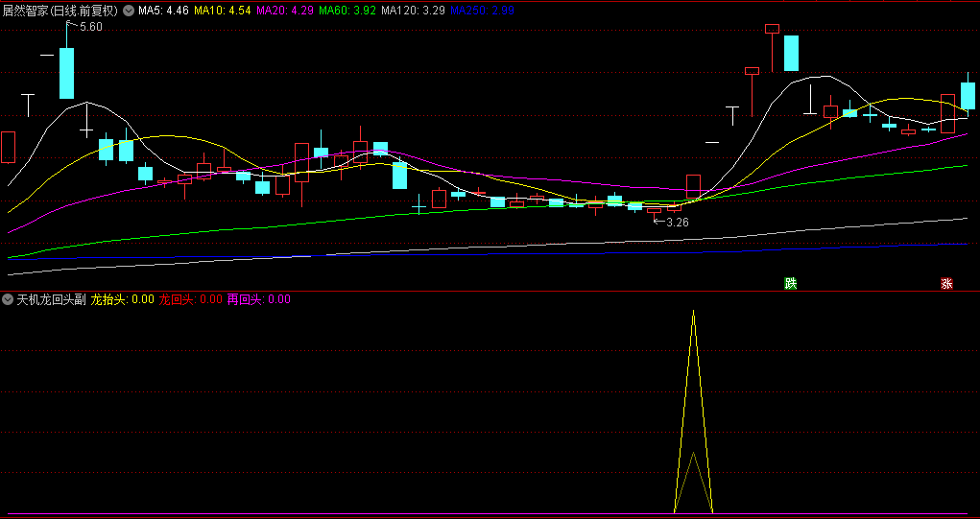Click the red 涨 marker icon
This screenshot has height=519, width=980.
[946, 284]
